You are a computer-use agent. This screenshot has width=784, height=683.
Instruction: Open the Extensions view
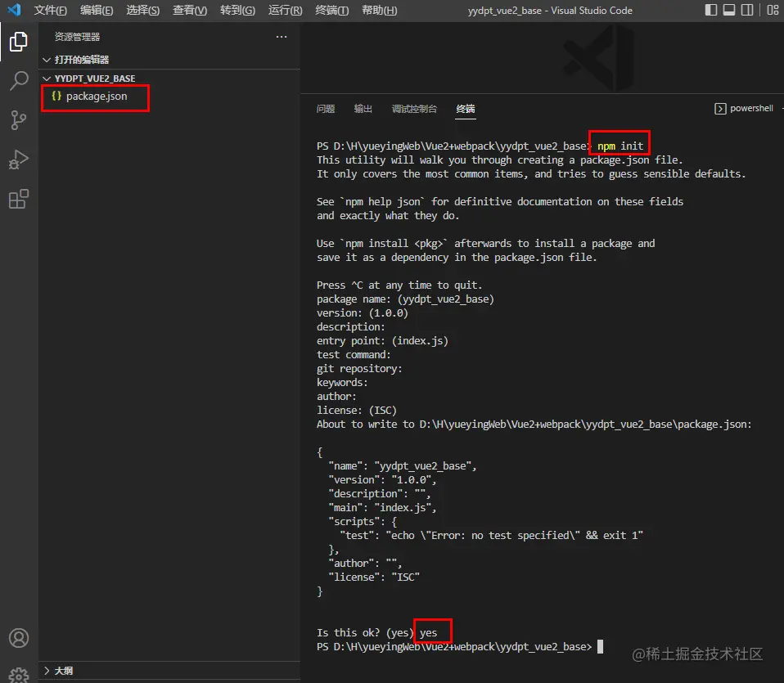(19, 199)
